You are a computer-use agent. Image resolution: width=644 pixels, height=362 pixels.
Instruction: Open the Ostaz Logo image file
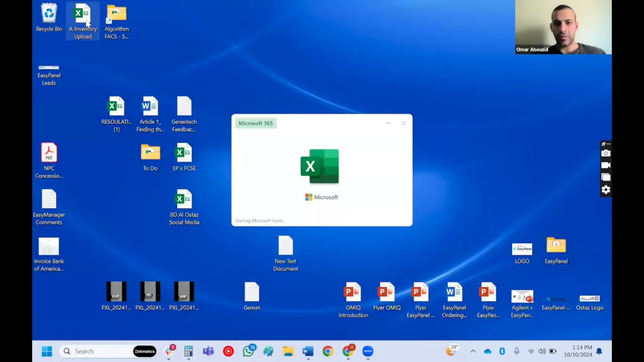(590, 303)
